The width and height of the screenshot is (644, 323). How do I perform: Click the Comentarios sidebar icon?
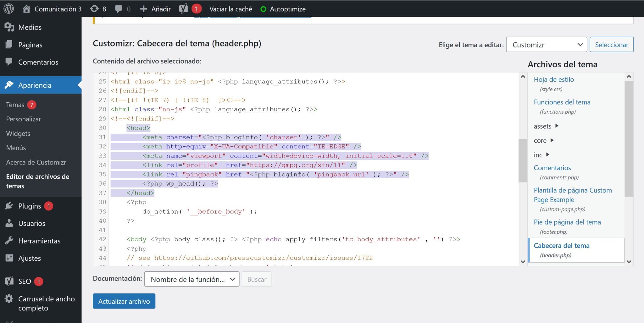(9, 62)
